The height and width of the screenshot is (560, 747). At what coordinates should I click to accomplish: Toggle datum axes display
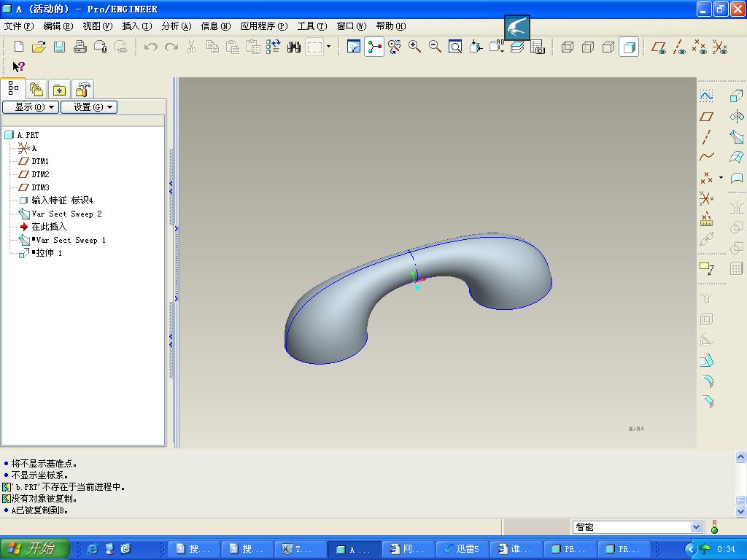pyautogui.click(x=679, y=47)
